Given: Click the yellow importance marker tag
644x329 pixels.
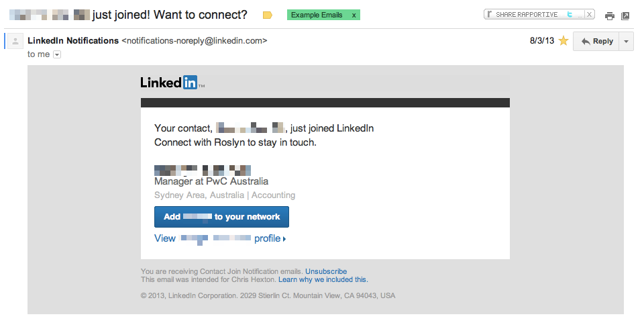Looking at the screenshot, I should tap(267, 15).
